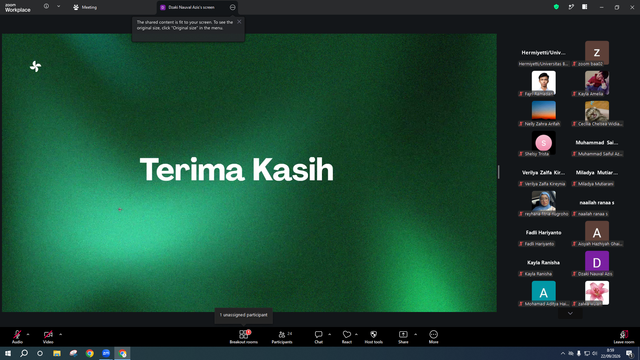Image resolution: width=640 pixels, height=360 pixels.
Task: Expand the Video options arrow
Action: 60,334
